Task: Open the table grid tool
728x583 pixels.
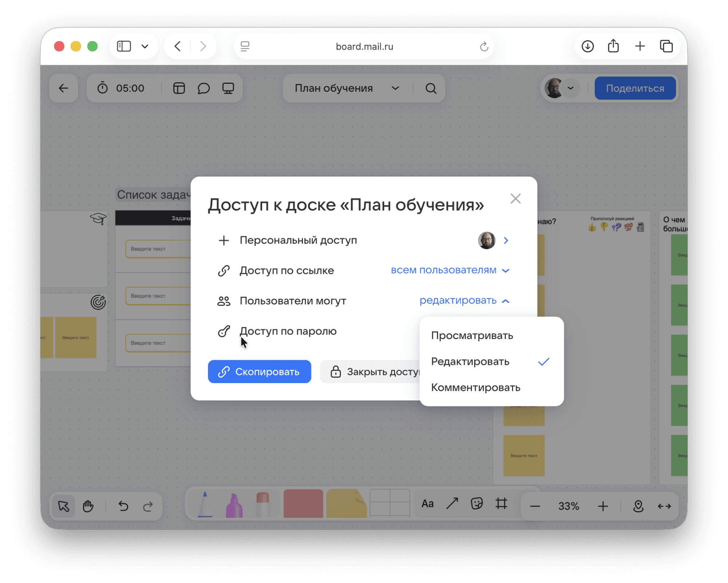Action: pos(390,503)
